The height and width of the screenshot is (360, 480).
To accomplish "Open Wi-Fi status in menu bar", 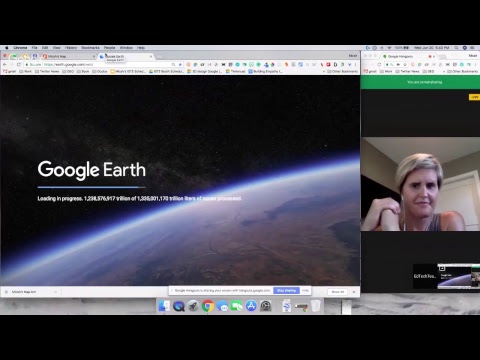I will pos(389,48).
